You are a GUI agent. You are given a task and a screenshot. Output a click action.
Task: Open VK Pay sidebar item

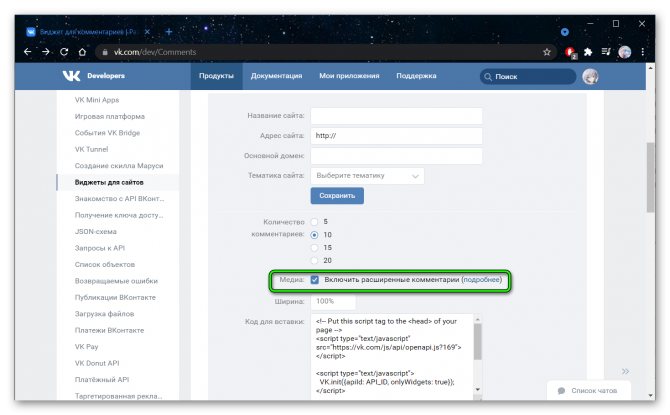click(86, 347)
